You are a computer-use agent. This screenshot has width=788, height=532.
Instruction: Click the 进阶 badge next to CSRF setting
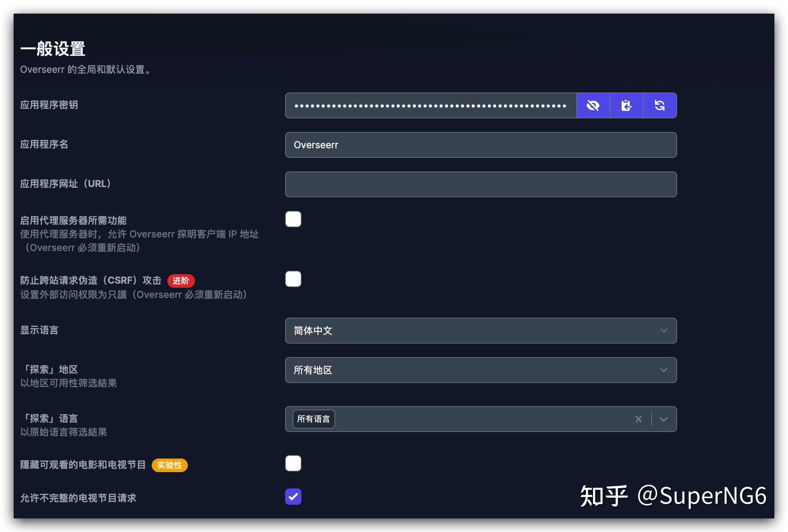[x=181, y=281]
